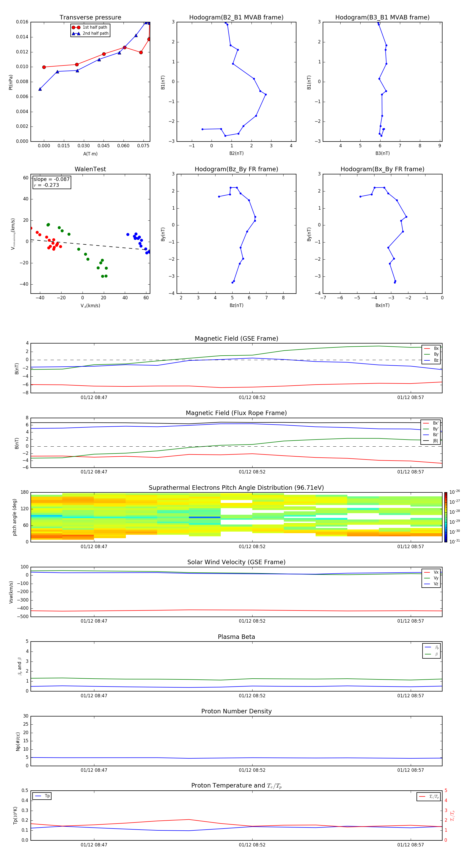The height and width of the screenshot is (868, 473).
Task: Select the "r = -0.273" annotation
Action: pos(47,185)
